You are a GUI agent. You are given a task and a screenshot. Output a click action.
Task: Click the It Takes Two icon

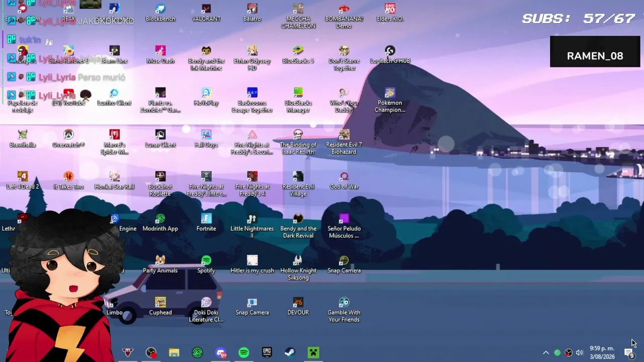68,180
